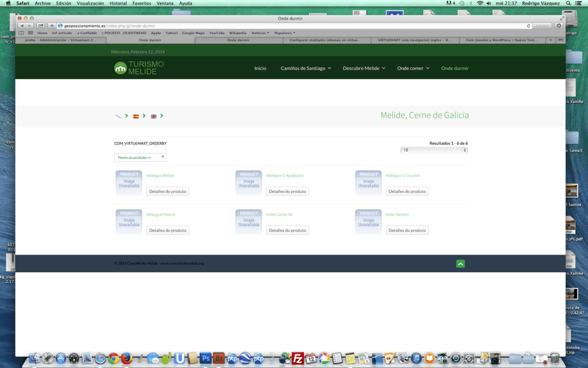
Task: Switch to the Foro Joomla! y WordPress tab
Action: click(x=502, y=40)
